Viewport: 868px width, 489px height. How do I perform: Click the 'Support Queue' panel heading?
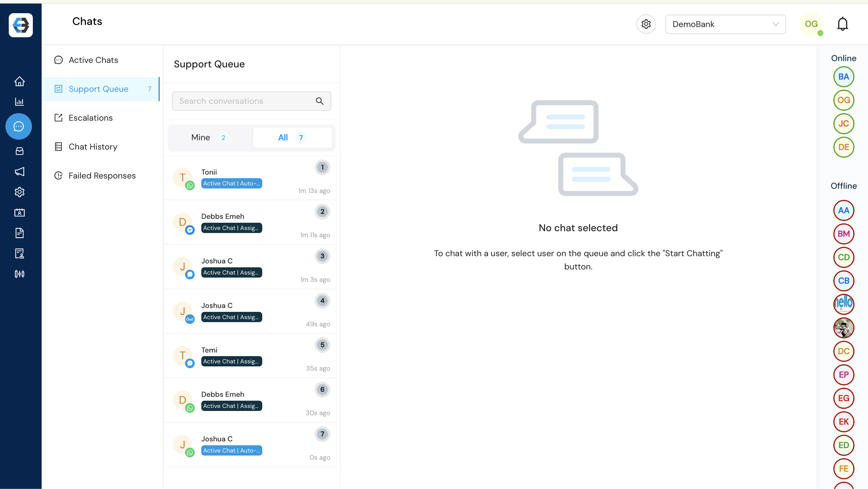click(x=209, y=64)
